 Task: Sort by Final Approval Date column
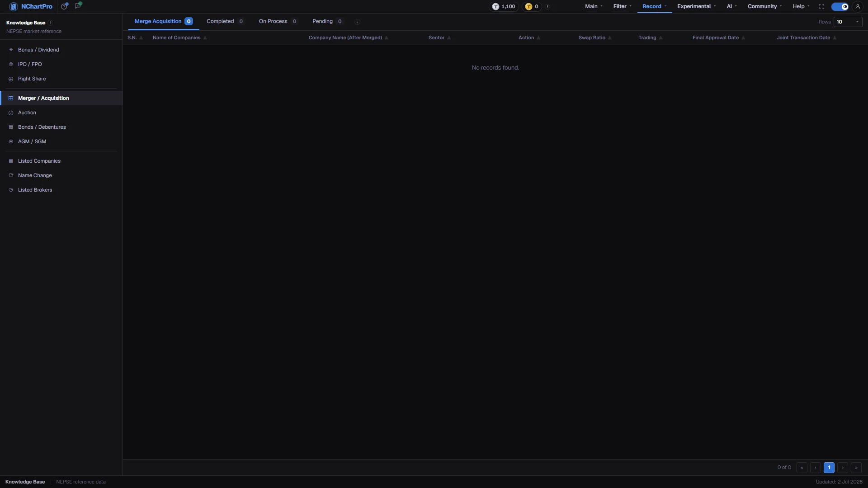(718, 38)
